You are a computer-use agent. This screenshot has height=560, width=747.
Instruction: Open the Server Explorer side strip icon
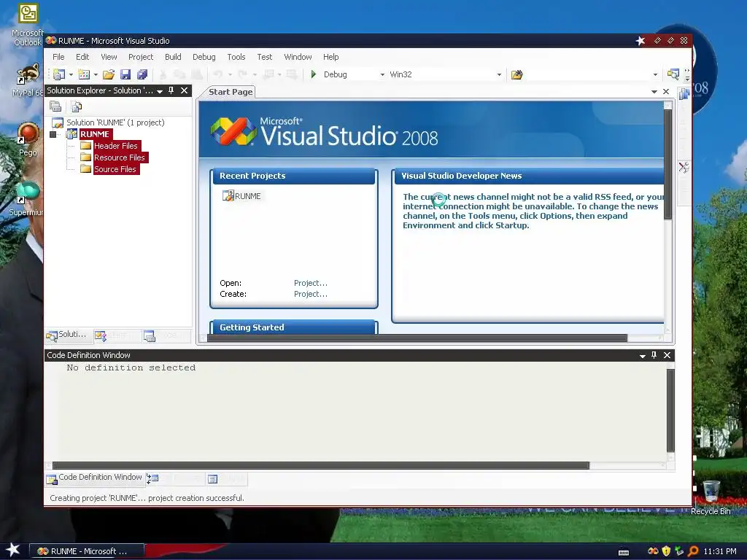pyautogui.click(x=684, y=94)
